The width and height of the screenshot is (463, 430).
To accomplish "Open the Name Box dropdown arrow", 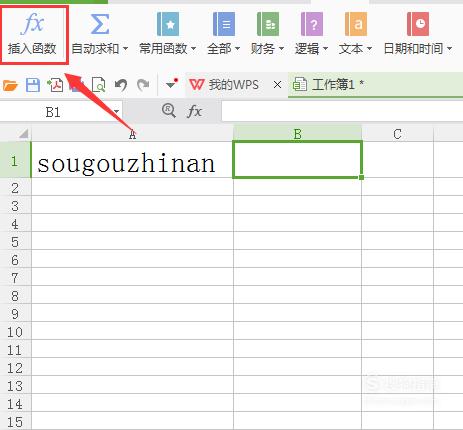I will pos(116,112).
